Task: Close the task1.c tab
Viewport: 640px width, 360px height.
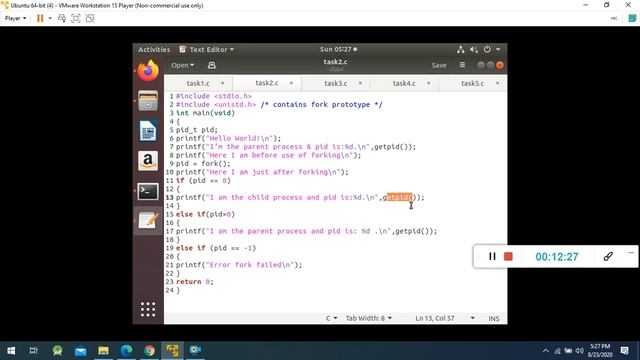Action: click(x=222, y=83)
